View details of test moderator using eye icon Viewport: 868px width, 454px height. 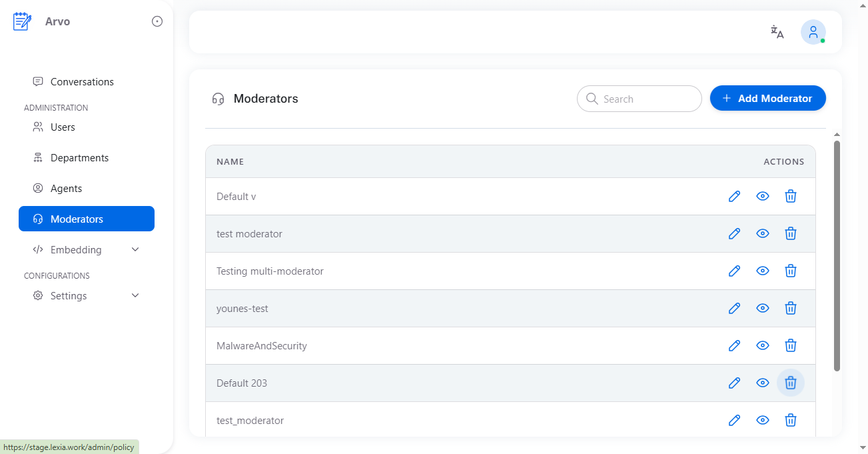pyautogui.click(x=762, y=233)
